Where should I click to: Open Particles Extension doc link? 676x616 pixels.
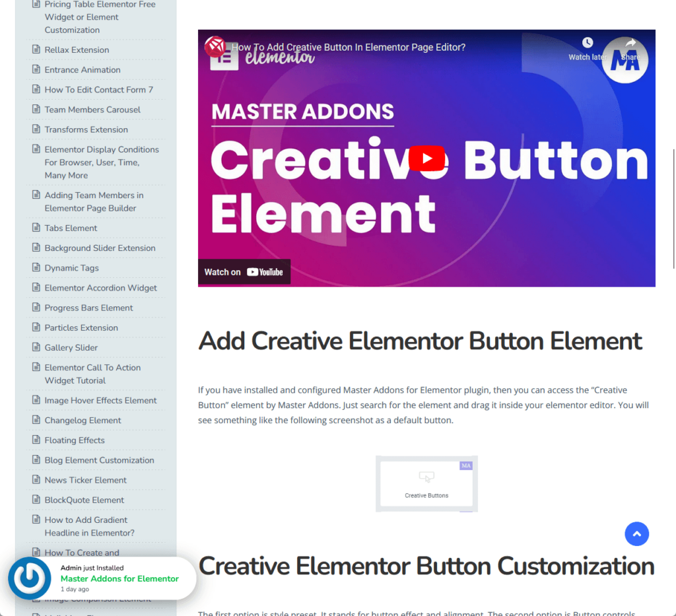pos(81,327)
